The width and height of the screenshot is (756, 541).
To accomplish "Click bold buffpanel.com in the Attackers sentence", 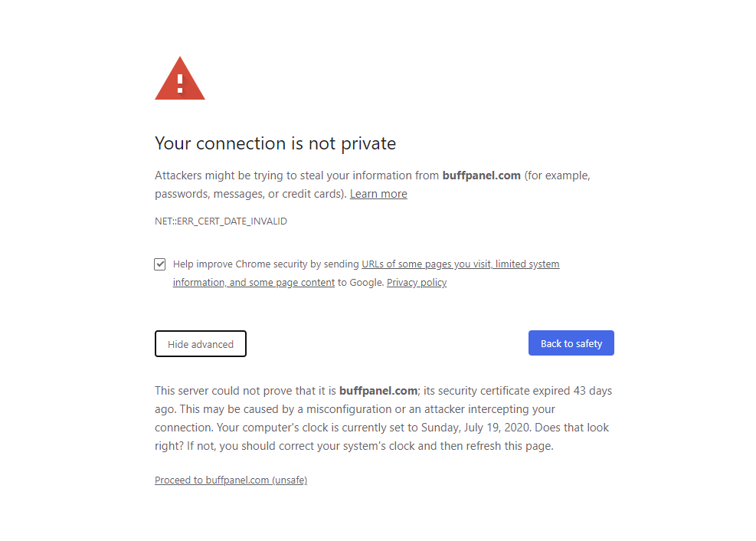I will [x=481, y=175].
